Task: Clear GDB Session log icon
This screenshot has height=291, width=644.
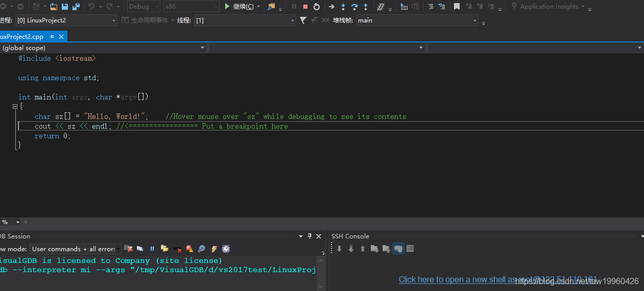Action: coord(128,249)
